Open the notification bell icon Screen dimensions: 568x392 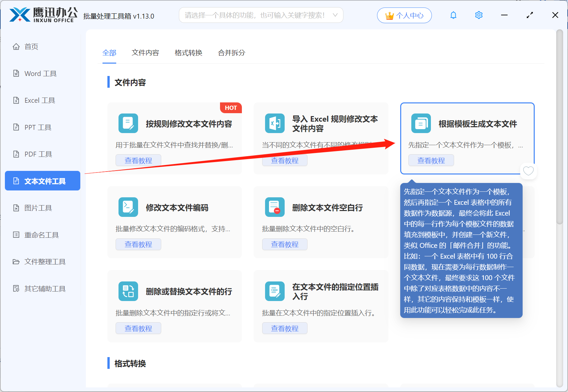point(453,15)
